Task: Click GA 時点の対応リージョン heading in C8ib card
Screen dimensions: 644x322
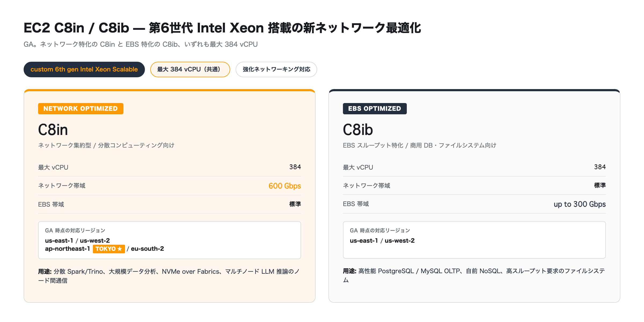Action: (380, 230)
